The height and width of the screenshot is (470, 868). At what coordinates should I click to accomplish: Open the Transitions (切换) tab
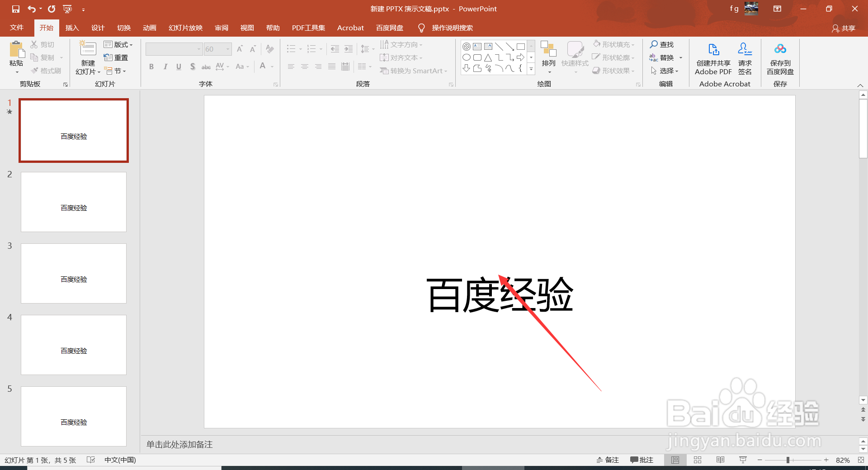pos(124,28)
